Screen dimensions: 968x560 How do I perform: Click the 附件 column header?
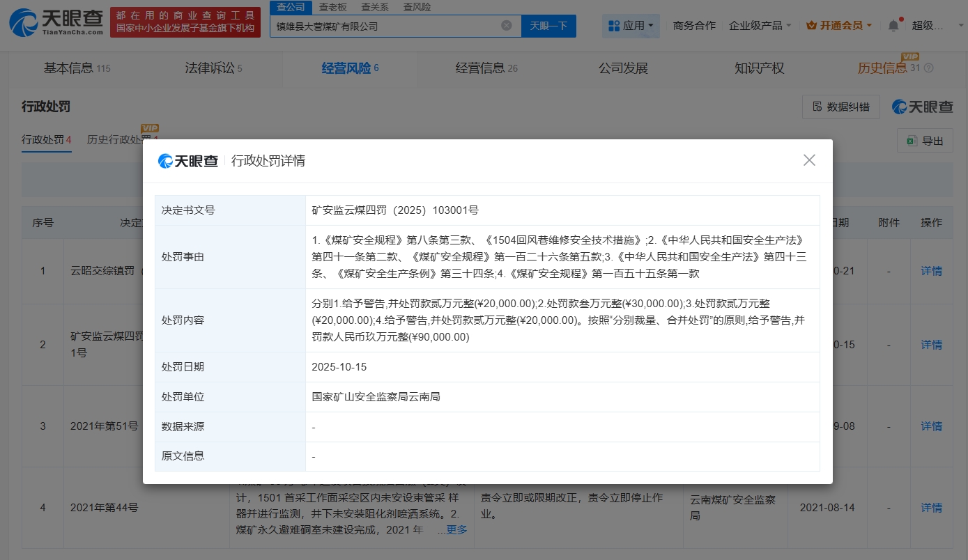(x=889, y=223)
